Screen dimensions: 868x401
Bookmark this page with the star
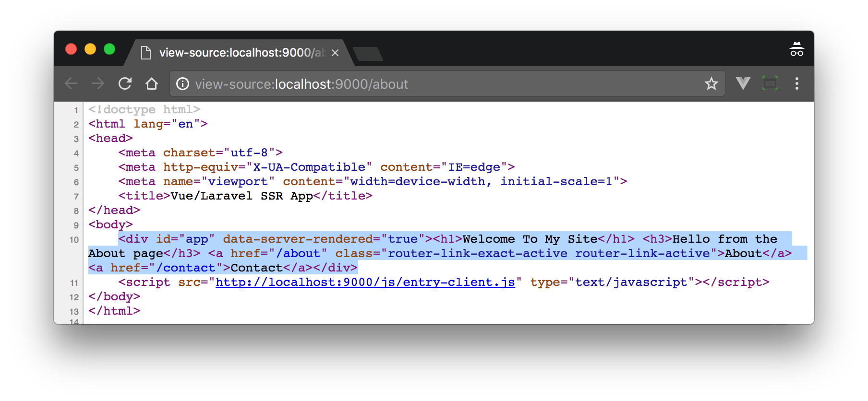tap(711, 84)
